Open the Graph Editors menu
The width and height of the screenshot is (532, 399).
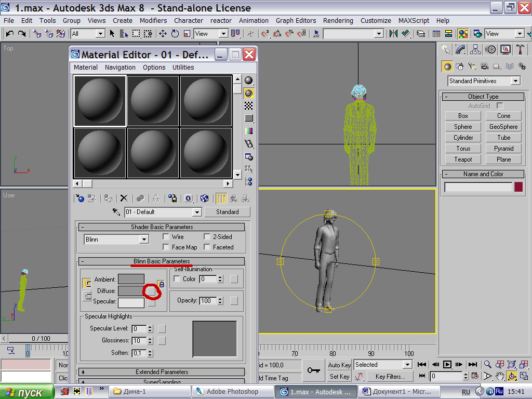pos(296,20)
